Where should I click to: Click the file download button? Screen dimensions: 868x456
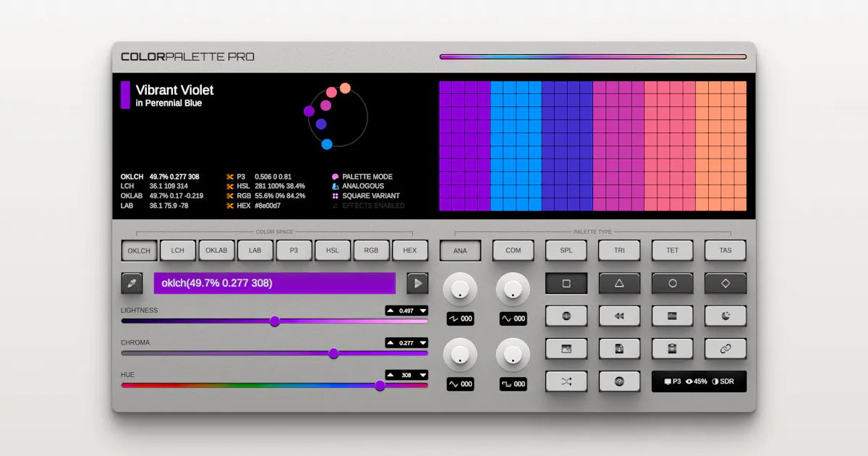(619, 349)
